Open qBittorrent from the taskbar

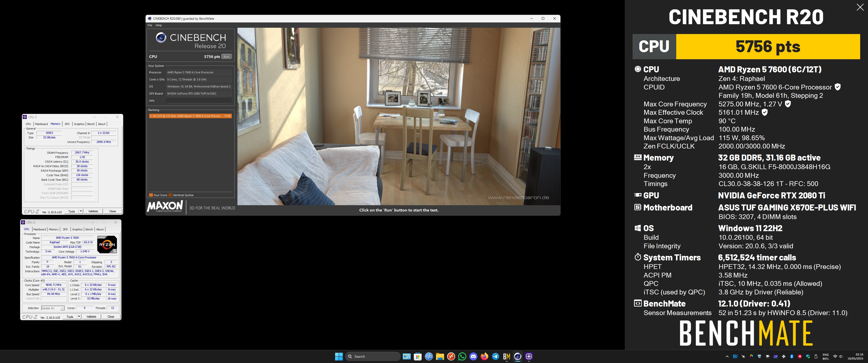pos(429,356)
